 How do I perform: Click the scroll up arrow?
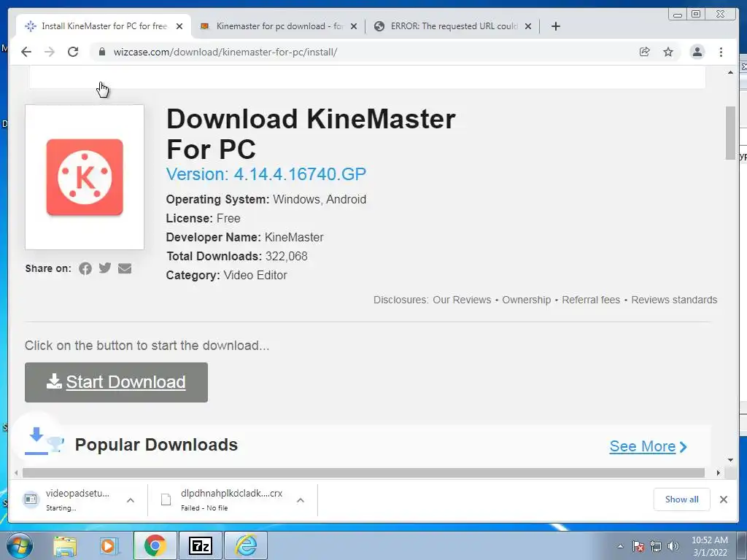[x=730, y=72]
